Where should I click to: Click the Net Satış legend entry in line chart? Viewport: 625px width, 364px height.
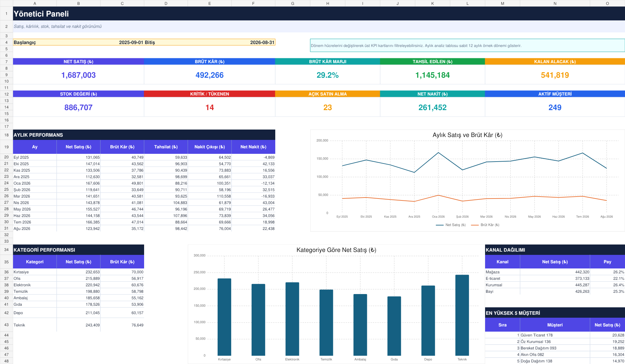click(x=450, y=225)
